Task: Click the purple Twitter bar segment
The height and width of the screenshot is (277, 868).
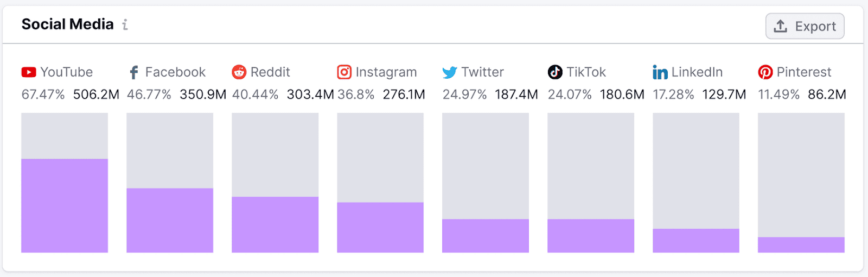Action: tap(486, 236)
